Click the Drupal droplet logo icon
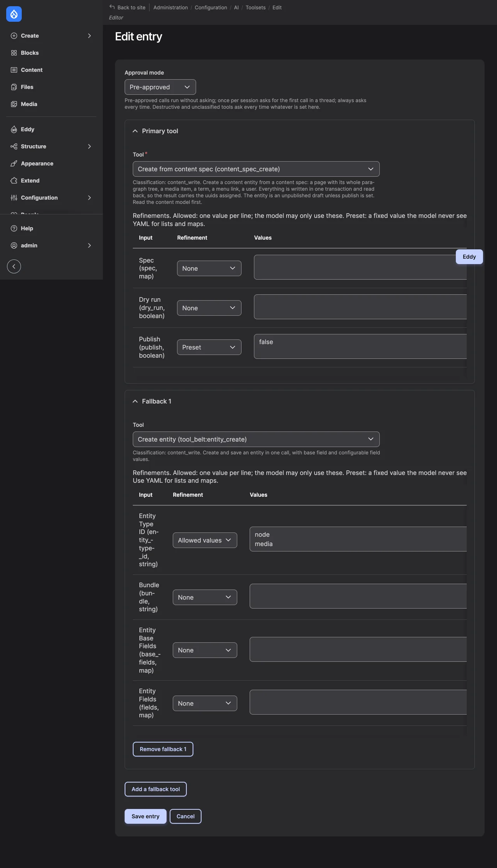 (x=14, y=14)
